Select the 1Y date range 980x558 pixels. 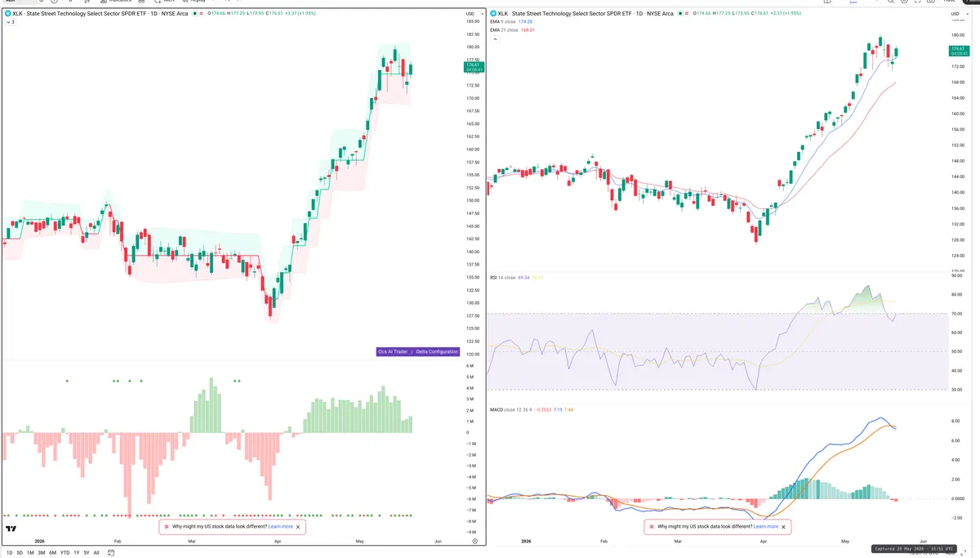tap(77, 553)
